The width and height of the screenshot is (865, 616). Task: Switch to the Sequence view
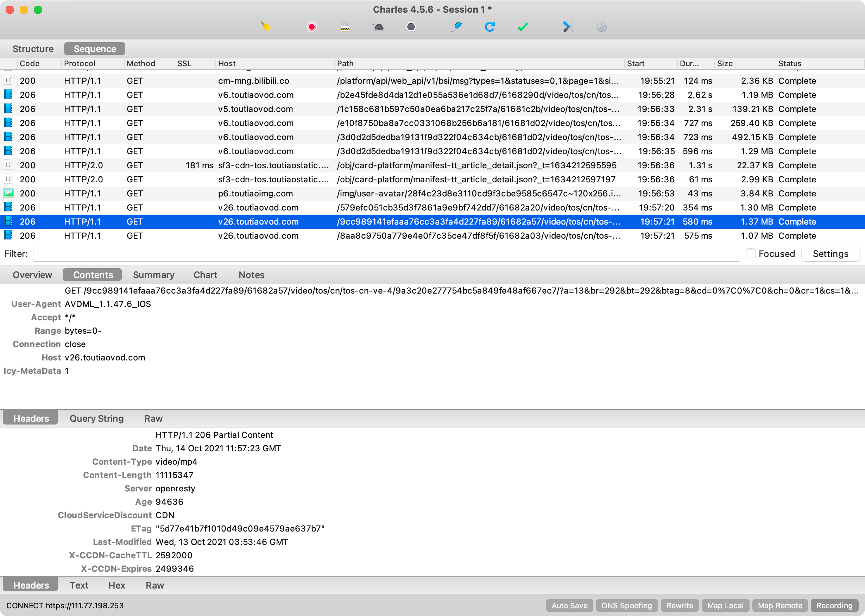pos(95,49)
